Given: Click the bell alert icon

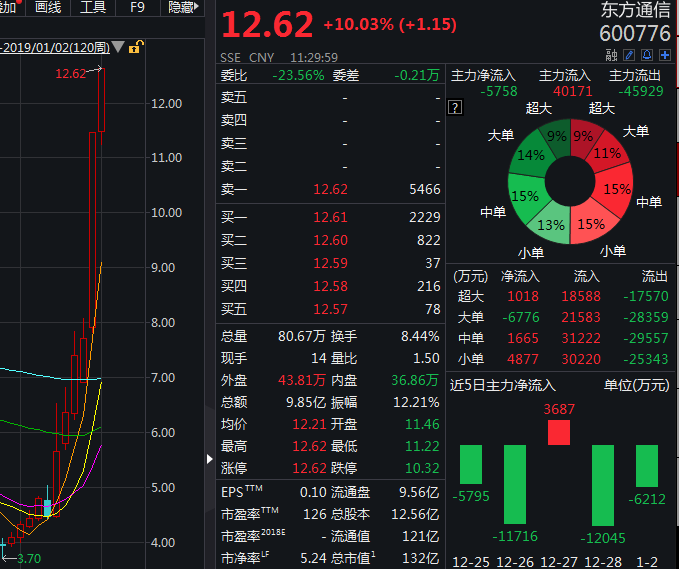Looking at the screenshot, I should pyautogui.click(x=648, y=57).
